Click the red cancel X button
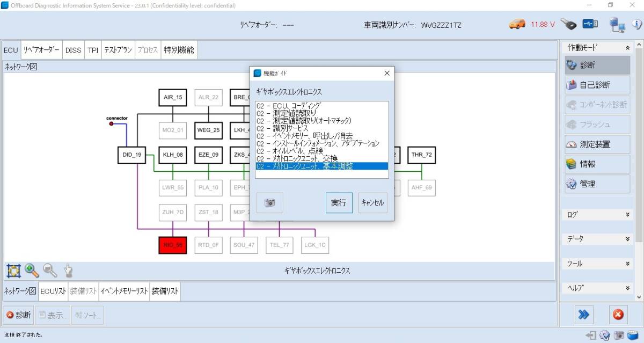Image resolution: width=644 pixels, height=343 pixels. click(x=618, y=315)
